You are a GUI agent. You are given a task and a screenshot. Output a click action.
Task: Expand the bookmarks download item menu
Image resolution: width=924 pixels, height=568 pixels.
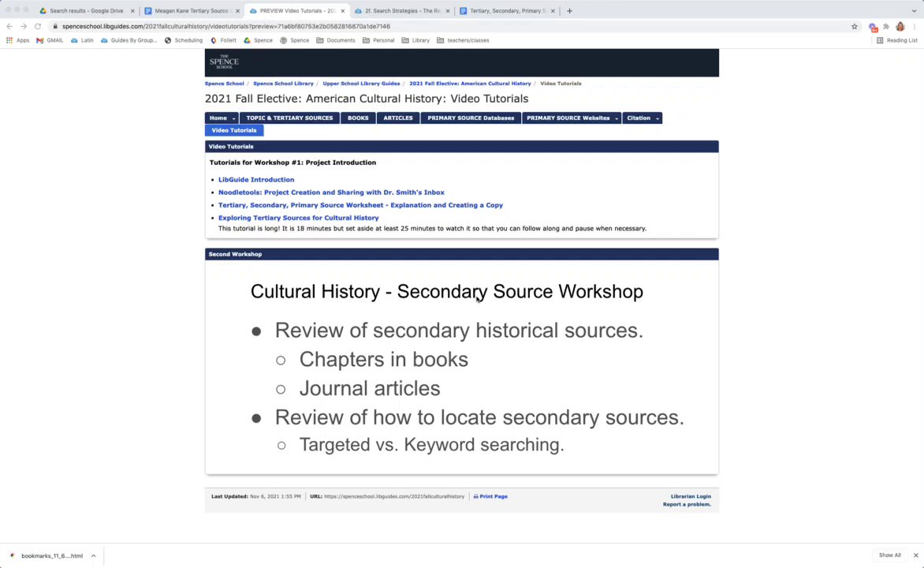(x=93, y=555)
